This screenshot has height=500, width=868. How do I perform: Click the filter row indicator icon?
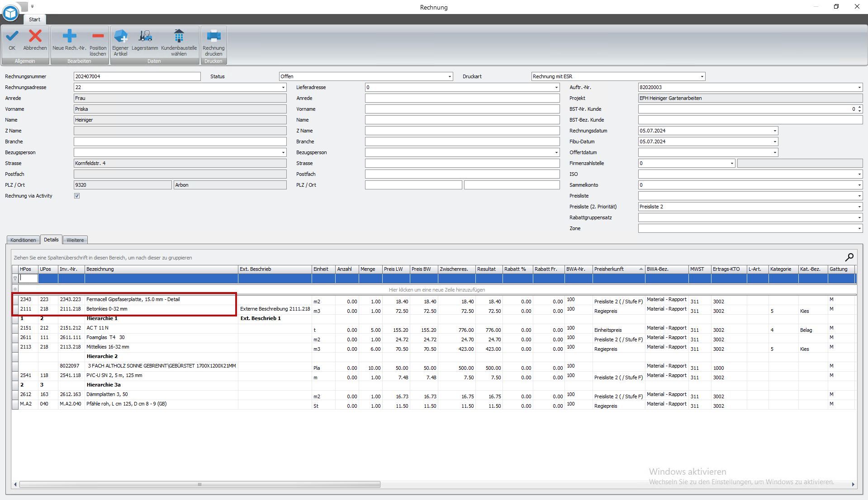click(x=15, y=278)
